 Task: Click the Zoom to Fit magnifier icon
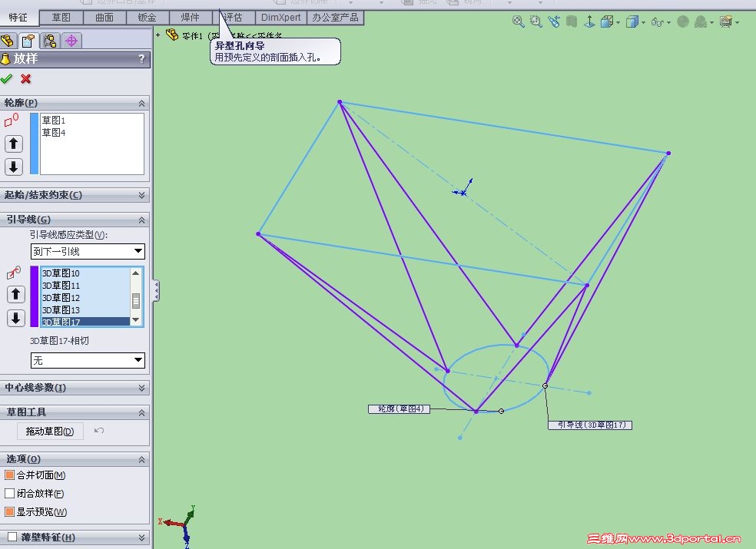(519, 21)
